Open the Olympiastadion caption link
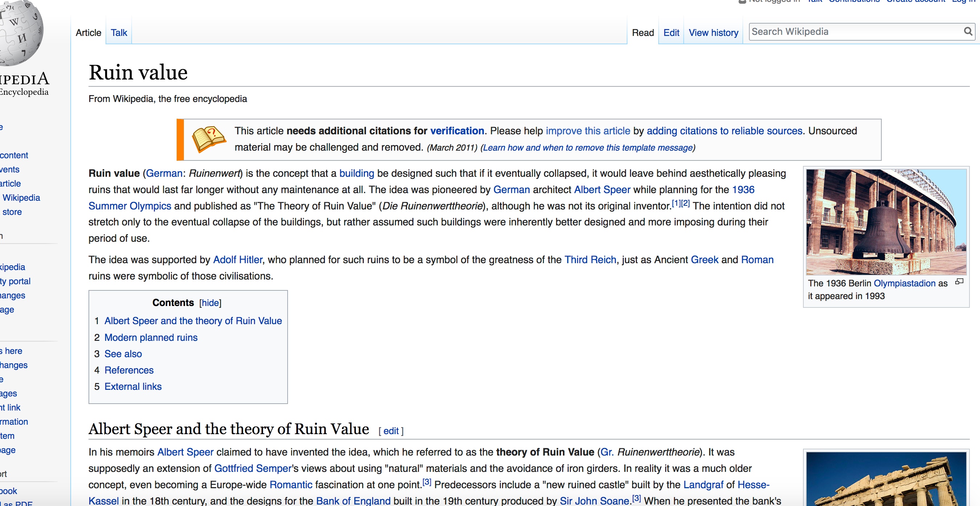Viewport: 980px width, 506px height. coord(904,283)
